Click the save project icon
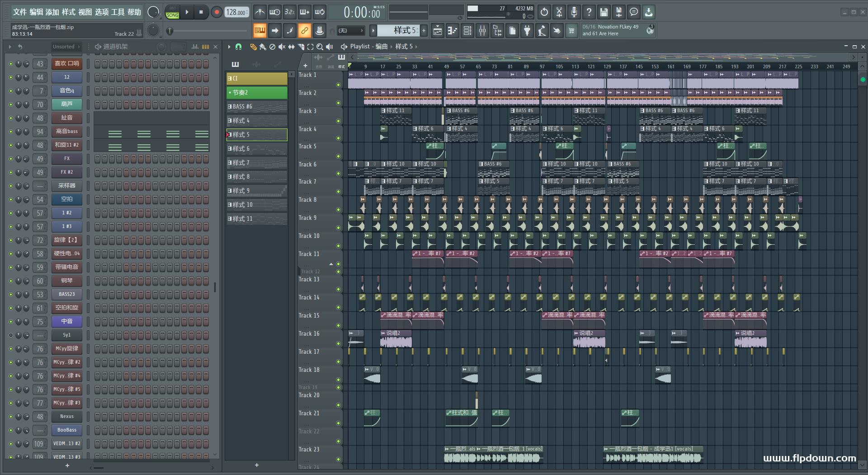This screenshot has width=868, height=475. click(604, 12)
